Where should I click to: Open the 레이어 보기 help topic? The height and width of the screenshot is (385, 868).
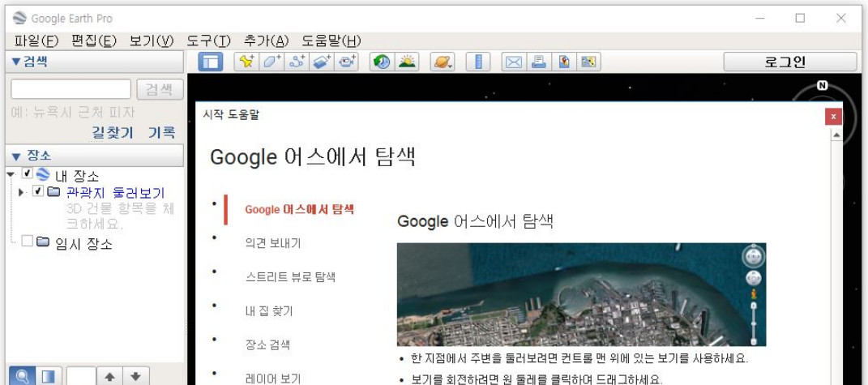273,379
